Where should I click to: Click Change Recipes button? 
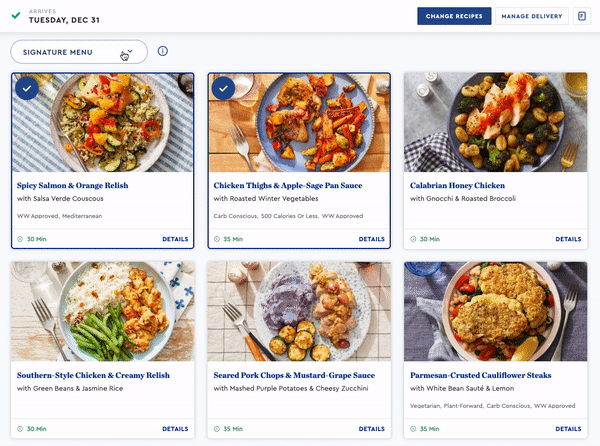pyautogui.click(x=454, y=16)
